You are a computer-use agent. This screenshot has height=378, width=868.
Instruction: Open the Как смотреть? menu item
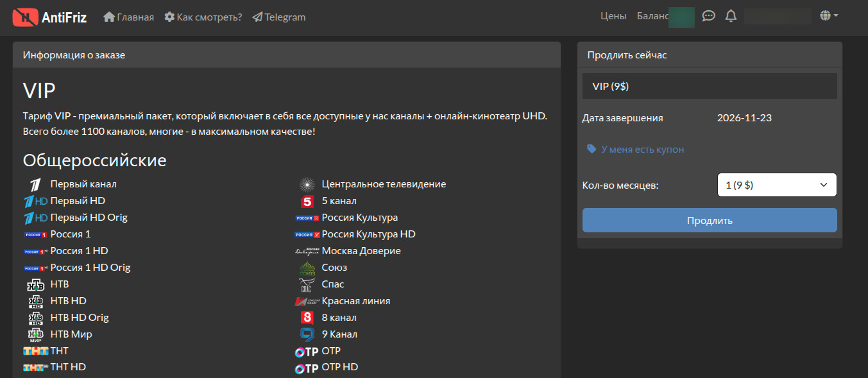[203, 17]
